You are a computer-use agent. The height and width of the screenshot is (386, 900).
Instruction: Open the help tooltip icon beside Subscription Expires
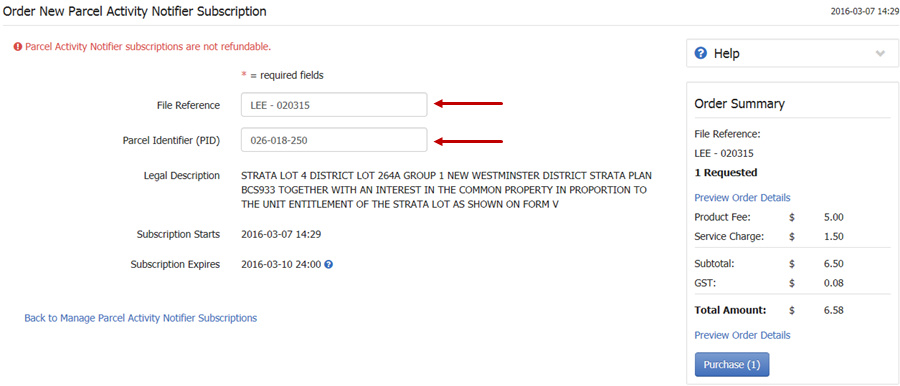[328, 265]
